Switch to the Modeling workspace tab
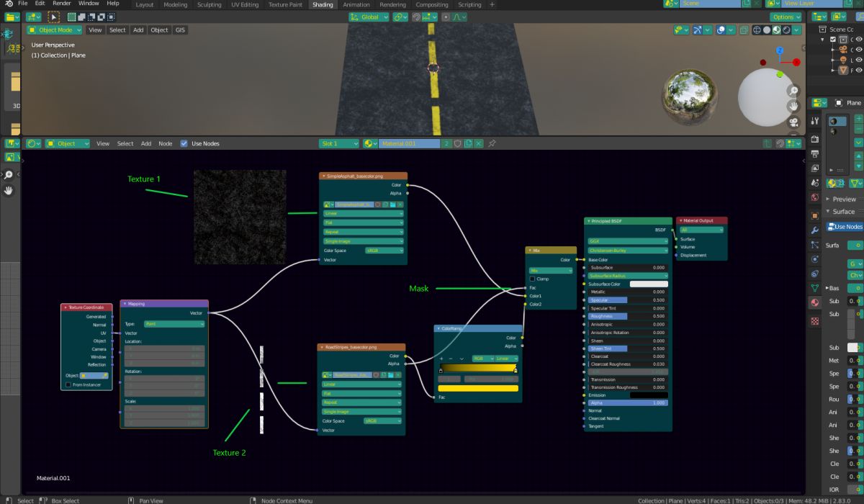 (176, 4)
